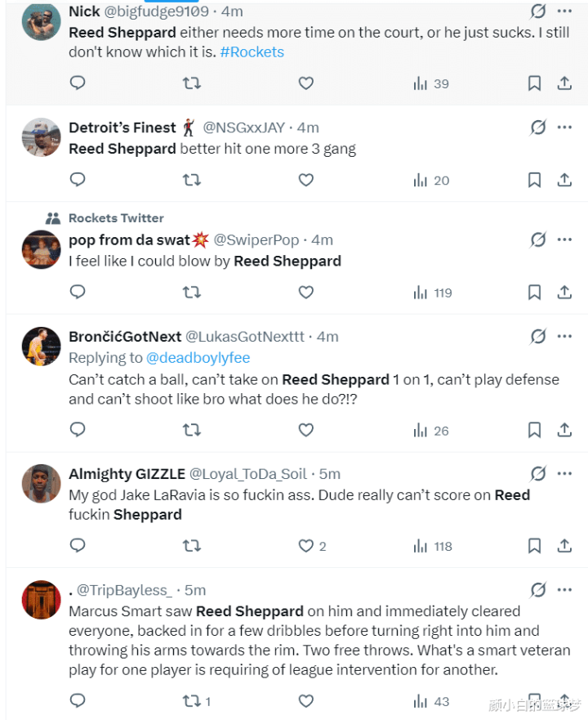The image size is (588, 720).
Task: Retweet Detroit's Finest's post
Action: pyautogui.click(x=192, y=180)
